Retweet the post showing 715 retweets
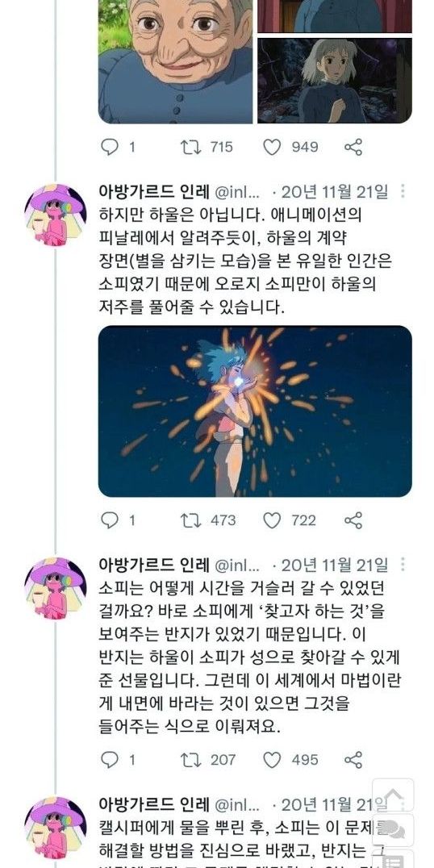434x868 pixels. (x=191, y=148)
